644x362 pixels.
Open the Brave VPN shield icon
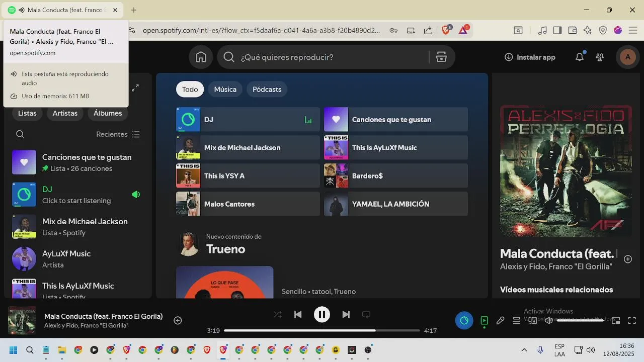(603, 30)
